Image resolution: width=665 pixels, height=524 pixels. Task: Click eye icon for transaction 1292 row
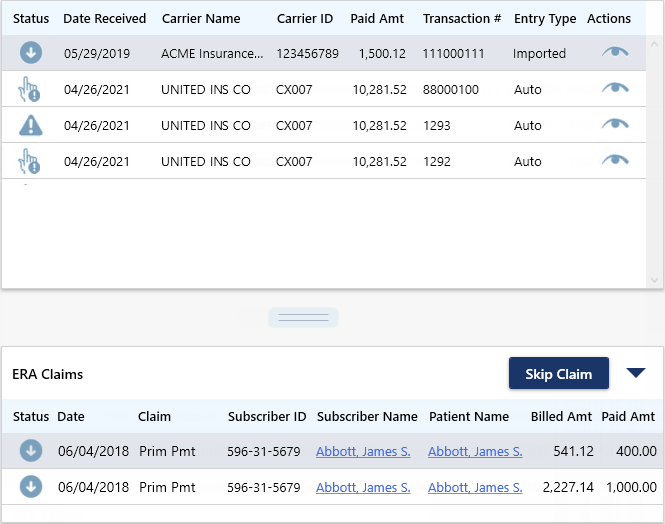tap(615, 160)
